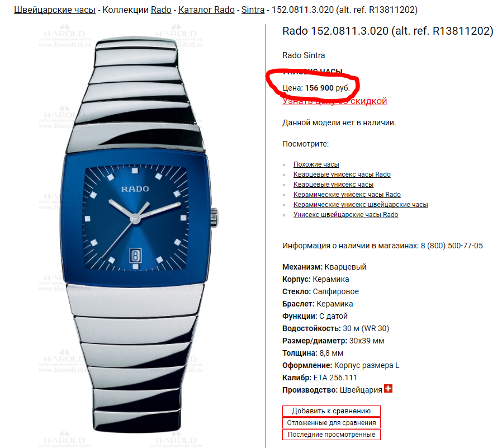Click the 156 900 руб. price text
502x448 pixels.
[327, 88]
